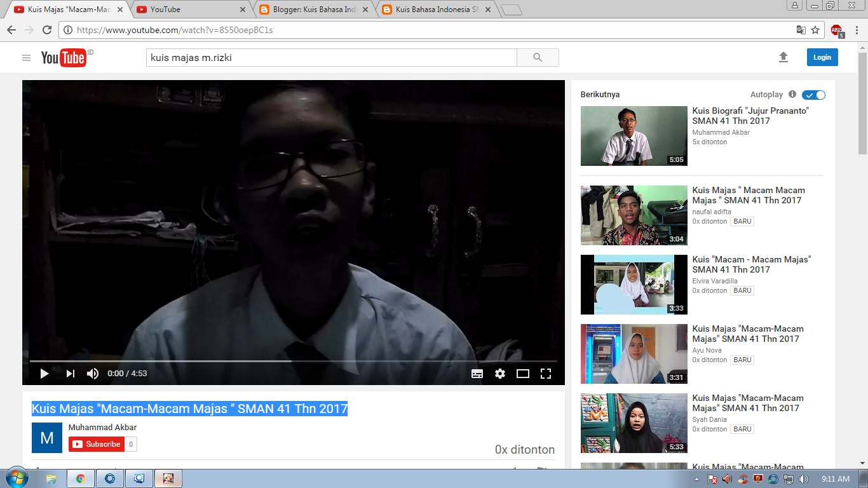Click the highlighted video title text
The height and width of the screenshot is (488, 868).
click(x=190, y=409)
